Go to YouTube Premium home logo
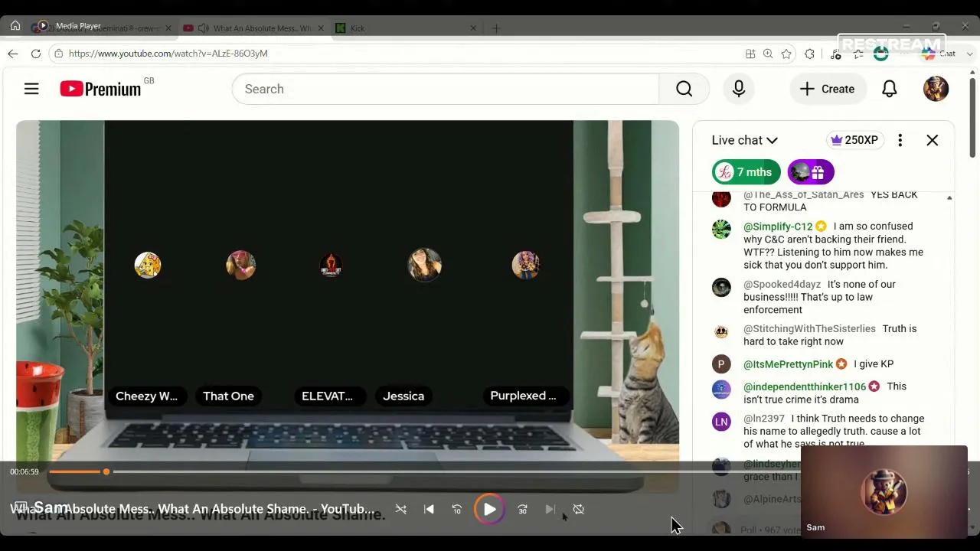This screenshot has width=980, height=551. click(x=100, y=89)
